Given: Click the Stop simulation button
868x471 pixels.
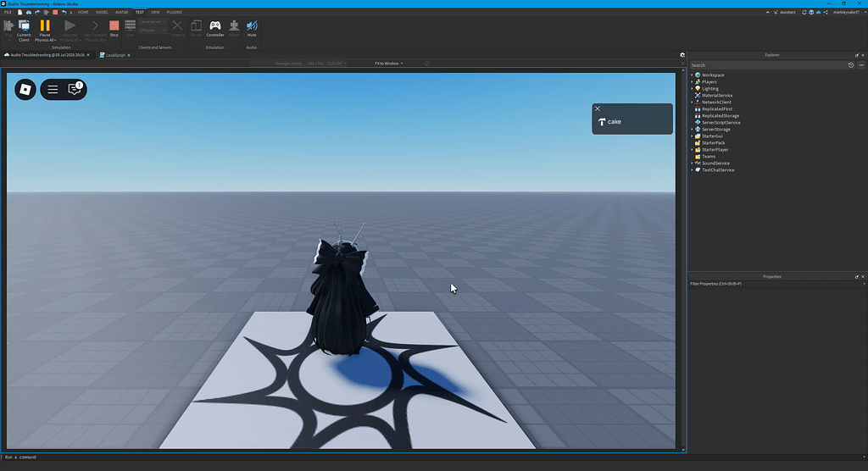Looking at the screenshot, I should [x=114, y=28].
